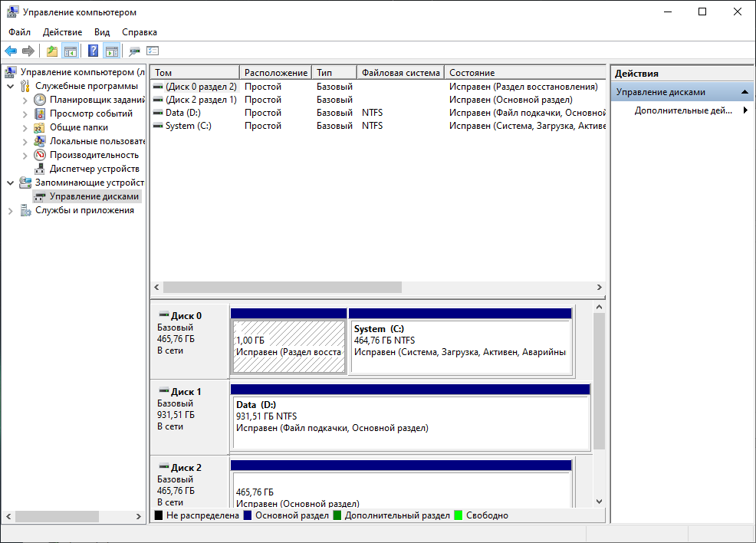Expand the Службы и приложения node
Viewport: 756px width, 543px height.
pos(11,210)
